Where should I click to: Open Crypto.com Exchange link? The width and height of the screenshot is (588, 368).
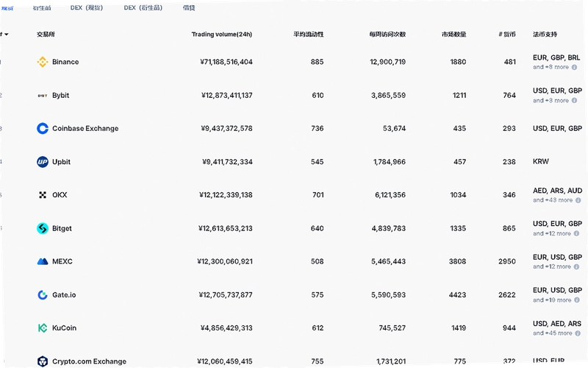[x=89, y=361]
